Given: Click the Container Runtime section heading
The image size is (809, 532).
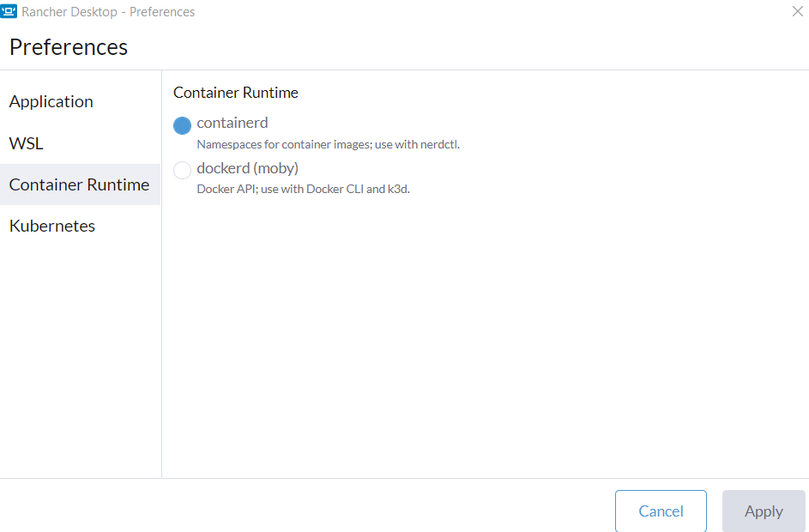Looking at the screenshot, I should [x=236, y=92].
